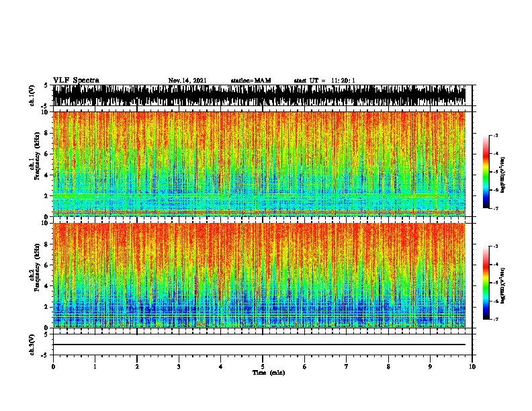The image size is (532, 411).
Task: Click time axis tick label "7"
Action: pos(347,367)
